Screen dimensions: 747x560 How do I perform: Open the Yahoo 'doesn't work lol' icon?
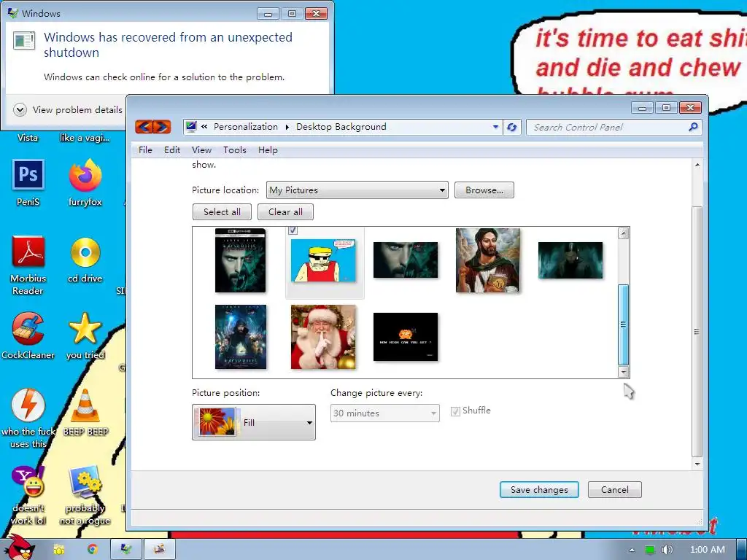(28, 495)
